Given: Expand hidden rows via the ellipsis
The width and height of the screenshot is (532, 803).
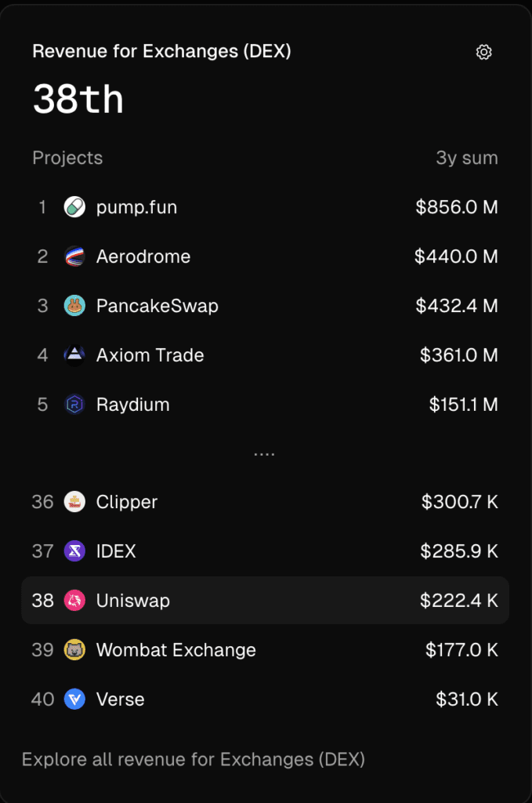Looking at the screenshot, I should (x=265, y=454).
